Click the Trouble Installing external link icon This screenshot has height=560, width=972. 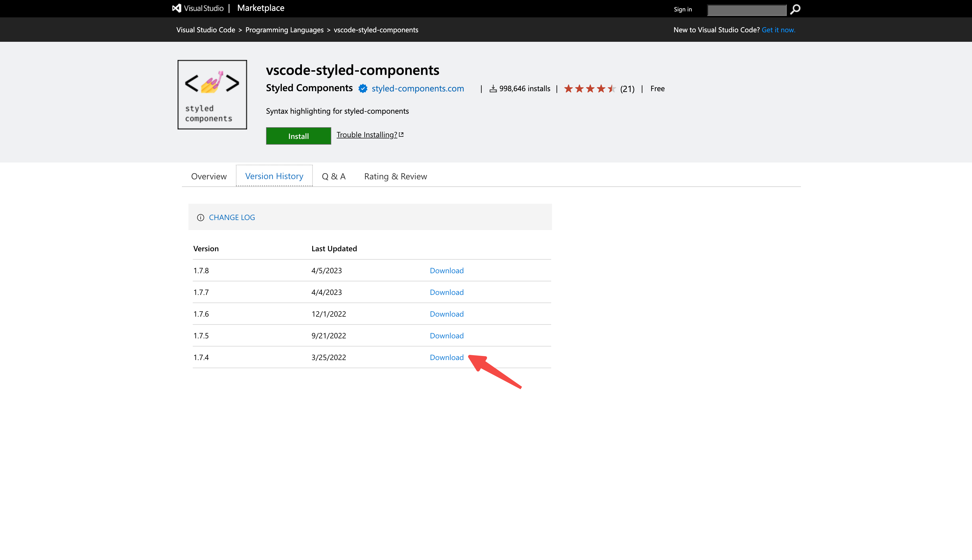point(401,135)
